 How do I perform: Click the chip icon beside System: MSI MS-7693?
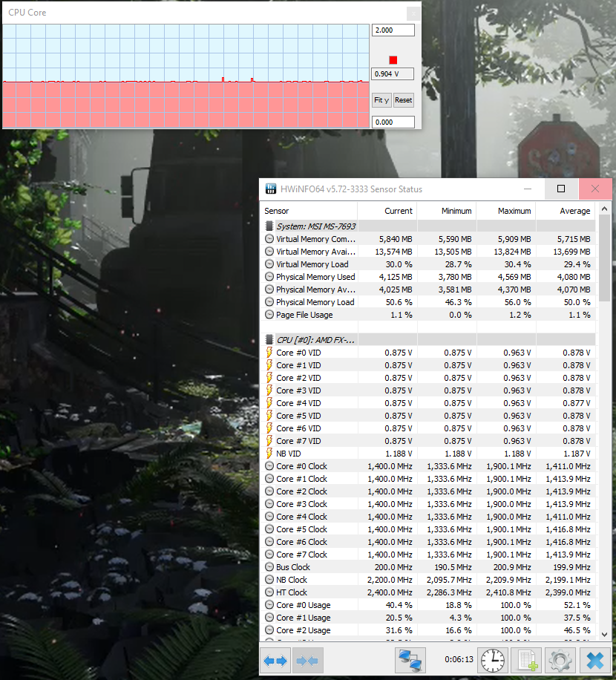(x=269, y=226)
